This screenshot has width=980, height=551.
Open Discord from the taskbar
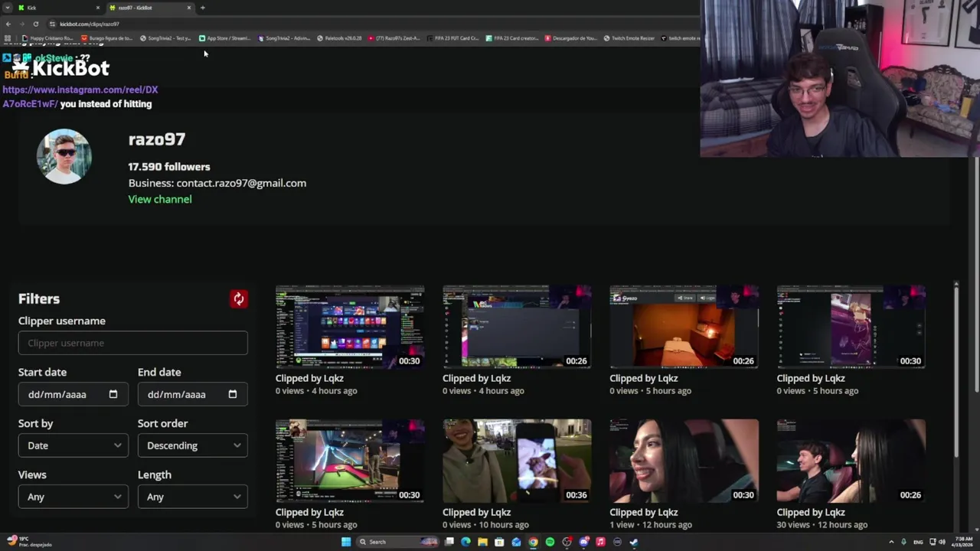pyautogui.click(x=583, y=542)
